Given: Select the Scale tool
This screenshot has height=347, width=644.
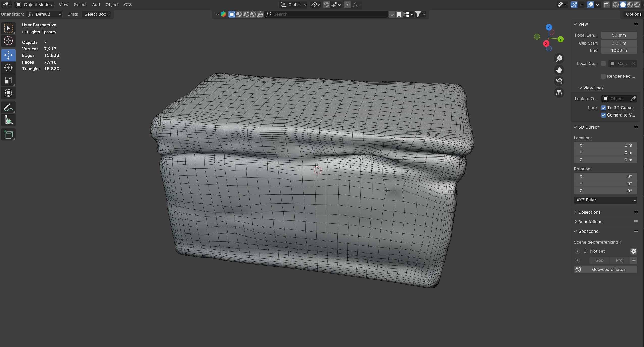Looking at the screenshot, I should tap(8, 80).
